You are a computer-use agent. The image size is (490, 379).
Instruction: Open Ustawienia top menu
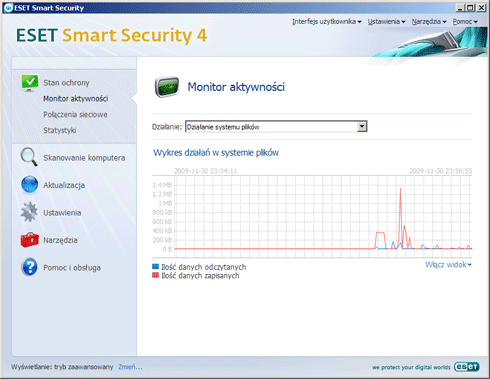[x=386, y=22]
